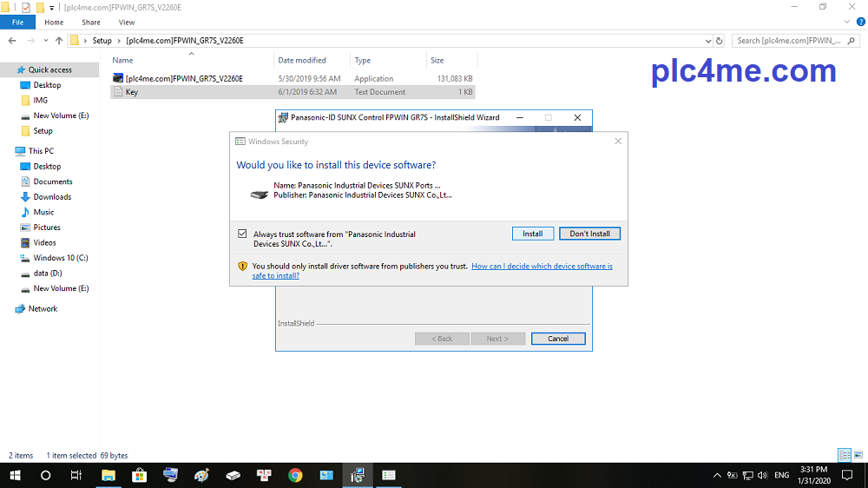Open the Quick Access Toolbar customize dropdown
Image resolution: width=868 pixels, height=488 pixels.
click(52, 7)
